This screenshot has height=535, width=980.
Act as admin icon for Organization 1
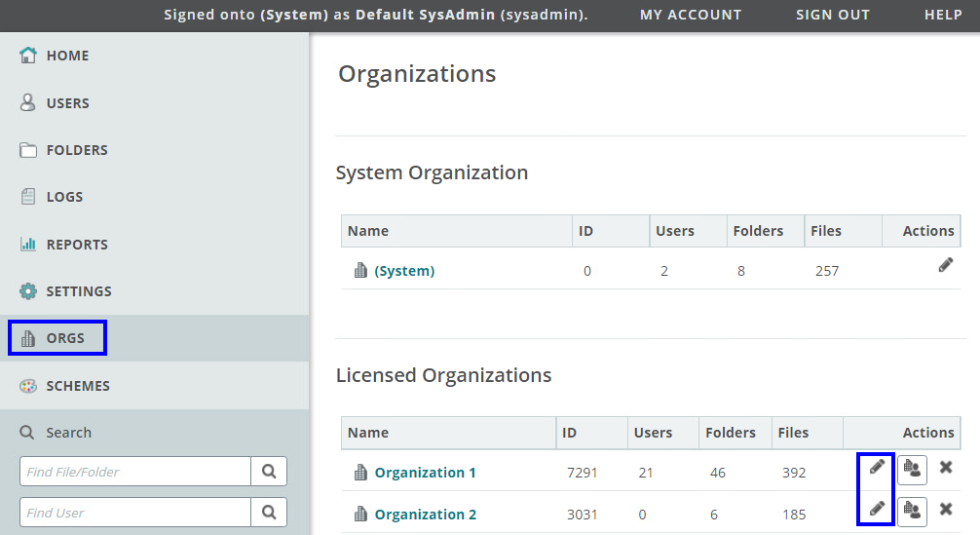tap(912, 470)
